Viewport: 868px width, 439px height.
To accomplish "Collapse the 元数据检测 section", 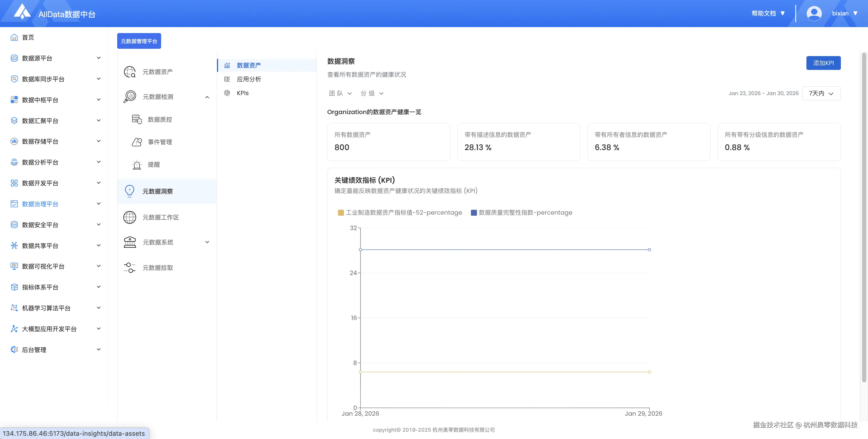I will pyautogui.click(x=207, y=97).
